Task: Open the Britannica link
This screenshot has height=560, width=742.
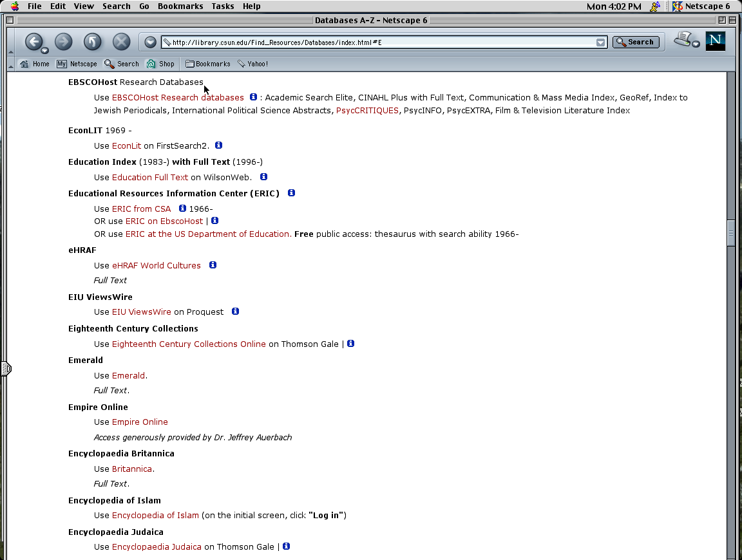Action: tap(132, 469)
